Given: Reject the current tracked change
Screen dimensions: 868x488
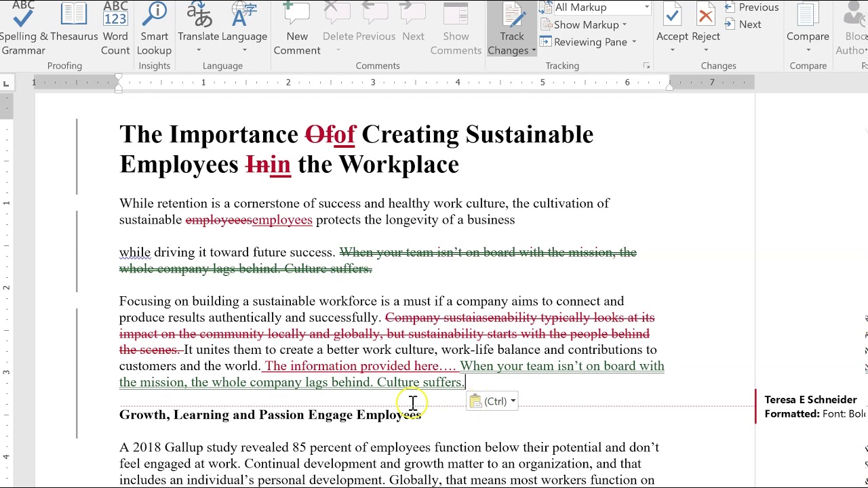Looking at the screenshot, I should (x=706, y=22).
